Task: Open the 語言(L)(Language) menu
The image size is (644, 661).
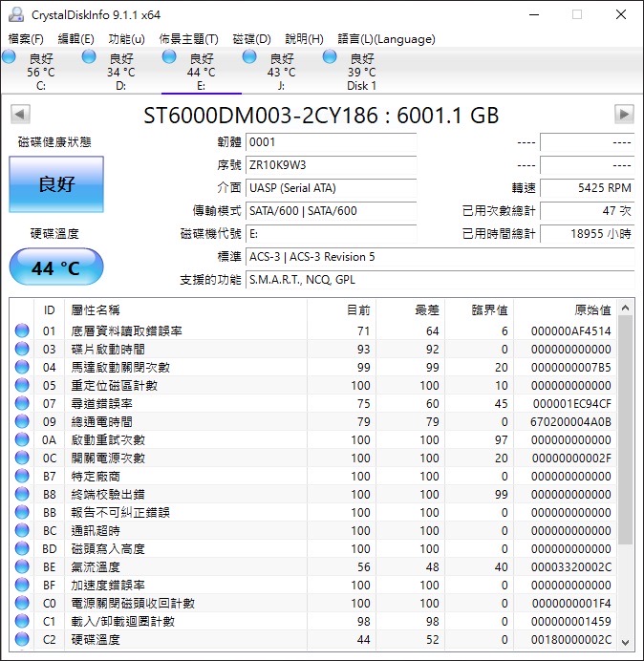Action: [x=386, y=39]
